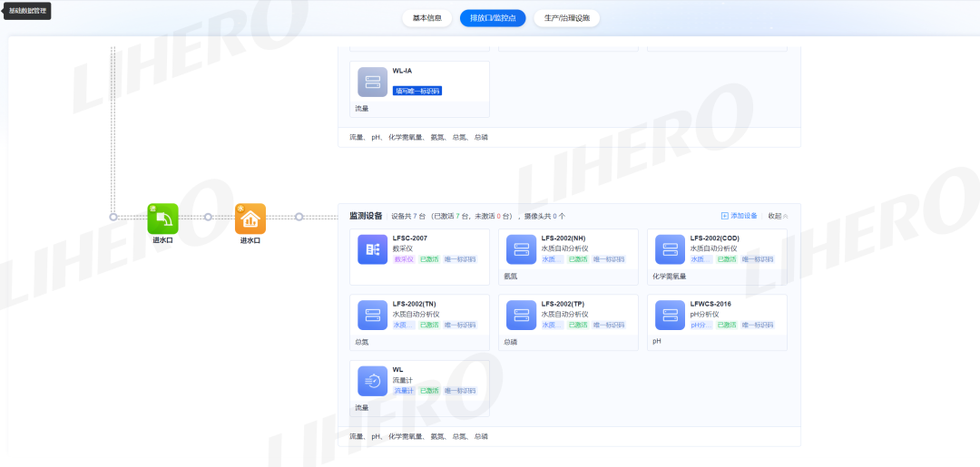The height and width of the screenshot is (467, 980).
Task: Click 填写唯一标识码 on WL-IA card
Action: (x=417, y=91)
